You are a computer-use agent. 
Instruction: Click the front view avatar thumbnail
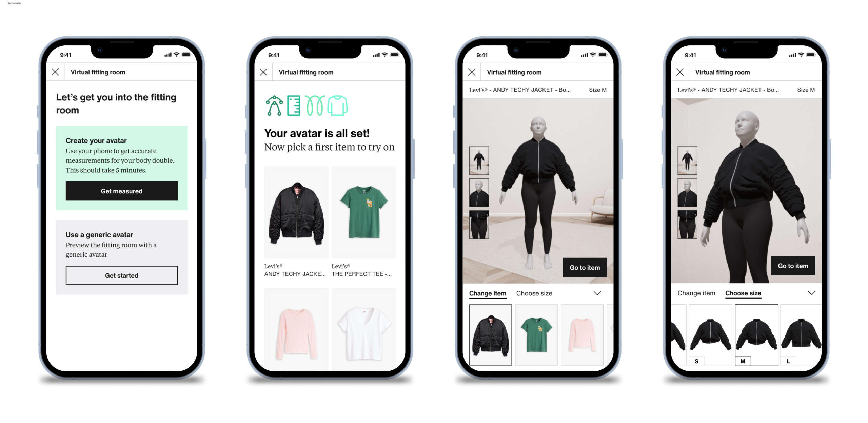(479, 160)
